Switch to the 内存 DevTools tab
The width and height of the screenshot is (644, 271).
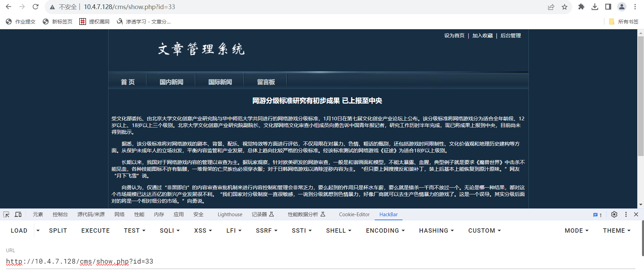point(159,215)
